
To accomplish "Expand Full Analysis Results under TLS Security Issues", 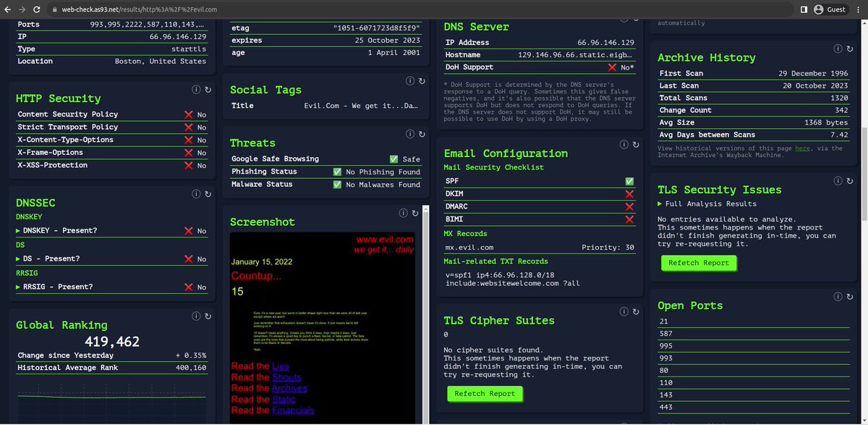I will click(x=707, y=203).
